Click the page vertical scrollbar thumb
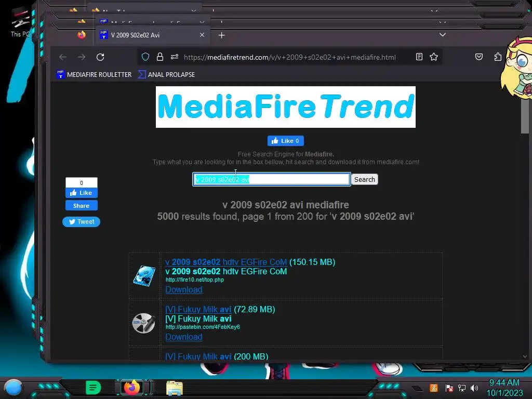Viewport: 532px width, 399px height. coord(525,115)
